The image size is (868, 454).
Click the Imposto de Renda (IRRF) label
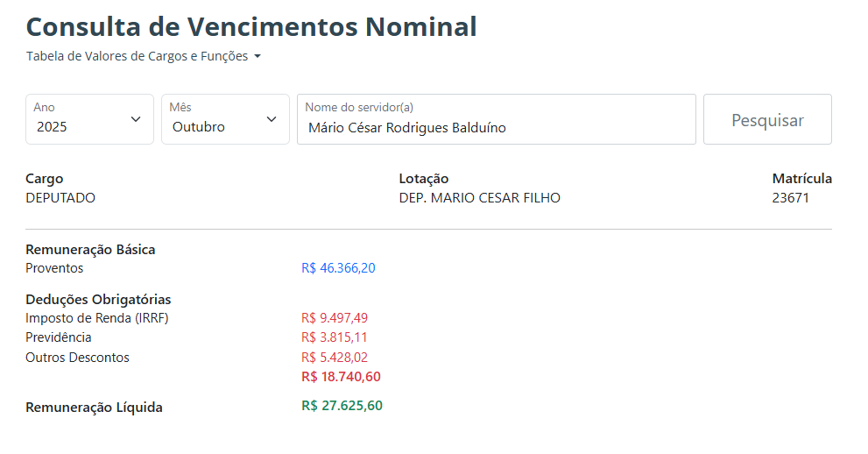(96, 318)
